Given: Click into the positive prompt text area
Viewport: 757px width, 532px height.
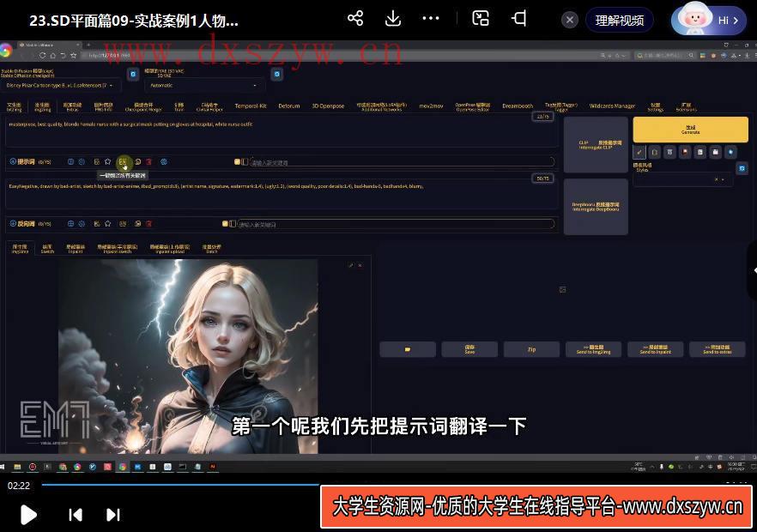Looking at the screenshot, I should (282, 132).
